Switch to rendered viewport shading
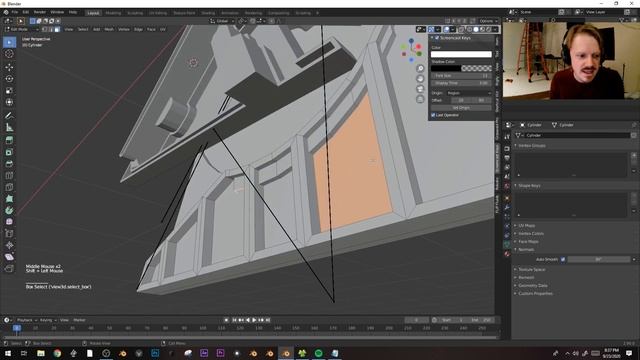Image resolution: width=640 pixels, height=360 pixels. point(489,29)
